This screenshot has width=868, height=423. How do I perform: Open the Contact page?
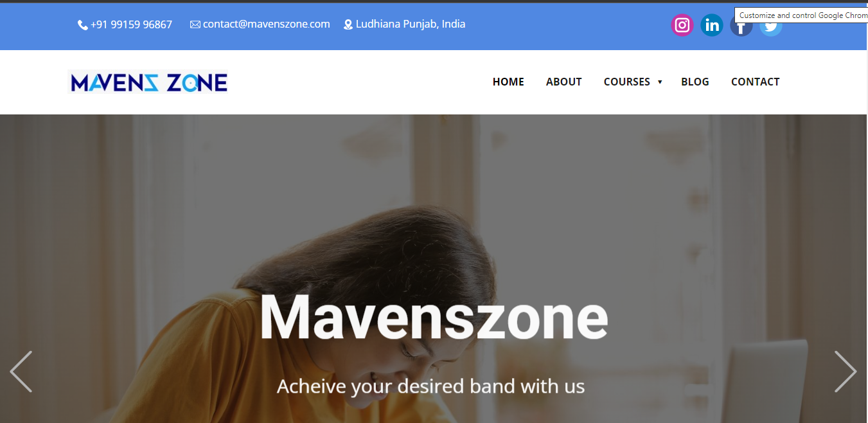click(x=756, y=82)
